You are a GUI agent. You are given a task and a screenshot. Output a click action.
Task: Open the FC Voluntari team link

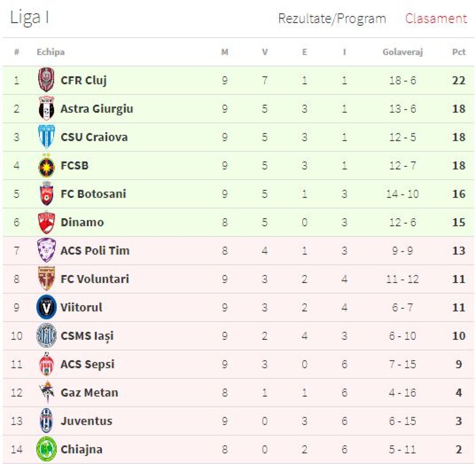point(95,279)
